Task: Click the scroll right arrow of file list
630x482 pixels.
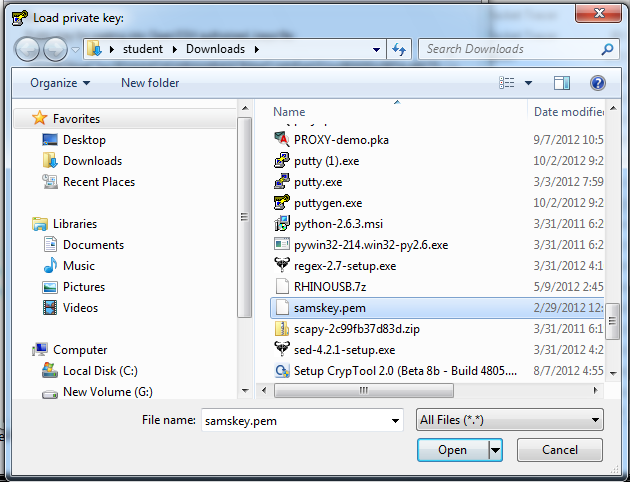Action: tap(595, 390)
